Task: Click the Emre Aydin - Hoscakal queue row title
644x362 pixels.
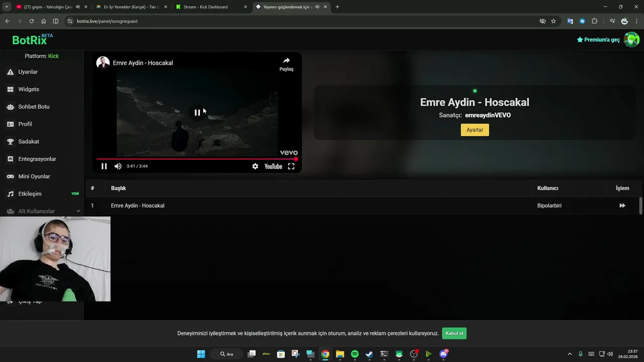Action: 137,206
